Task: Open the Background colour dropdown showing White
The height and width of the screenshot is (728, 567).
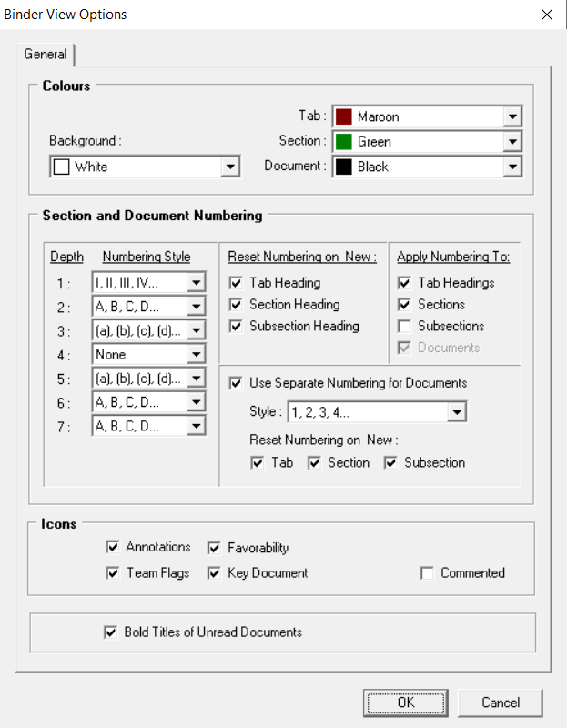Action: point(230,167)
